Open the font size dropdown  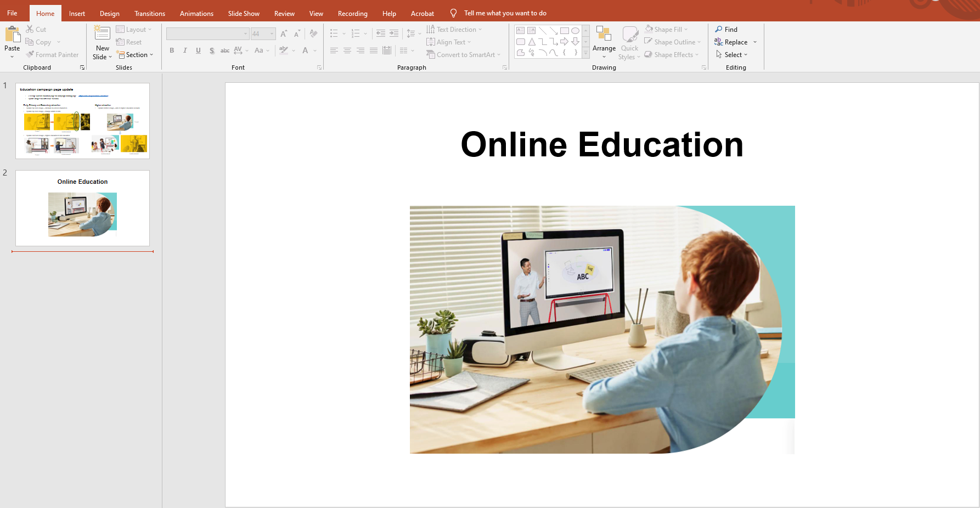272,33
